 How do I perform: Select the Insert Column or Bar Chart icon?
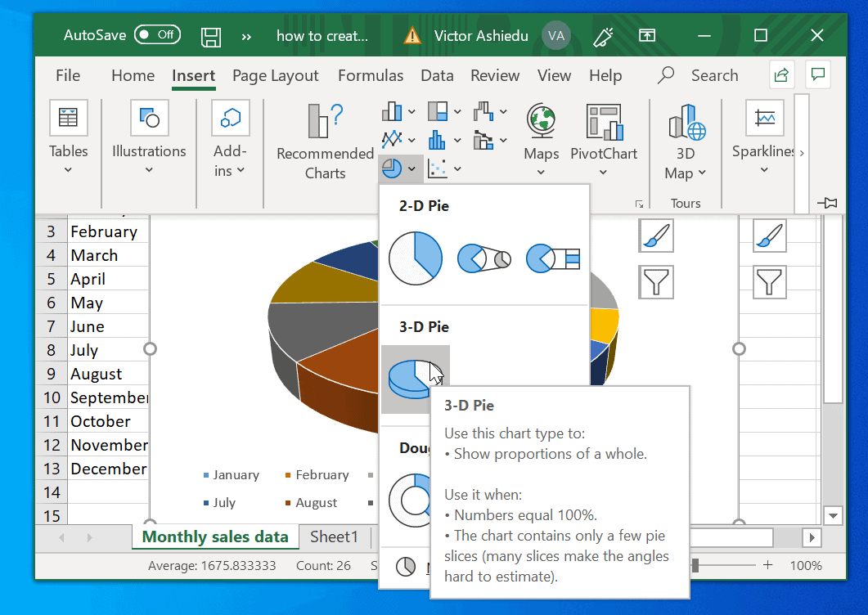coord(392,111)
